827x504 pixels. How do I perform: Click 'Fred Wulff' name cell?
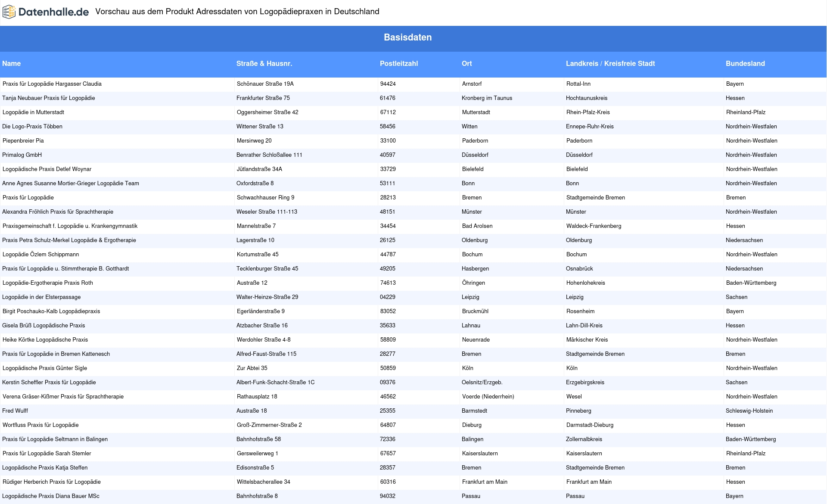(x=15, y=411)
